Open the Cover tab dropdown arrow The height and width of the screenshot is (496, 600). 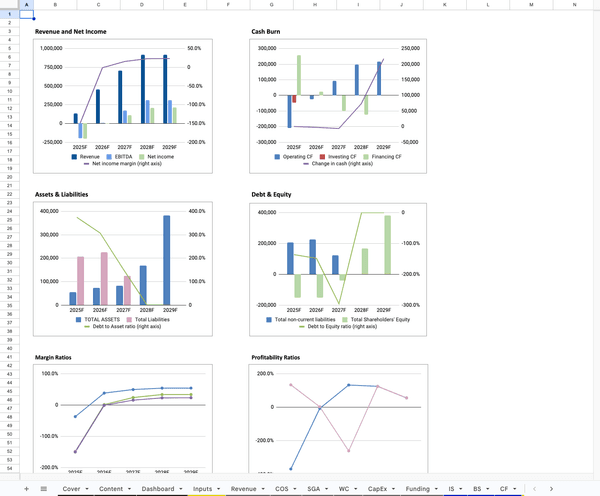[87, 488]
